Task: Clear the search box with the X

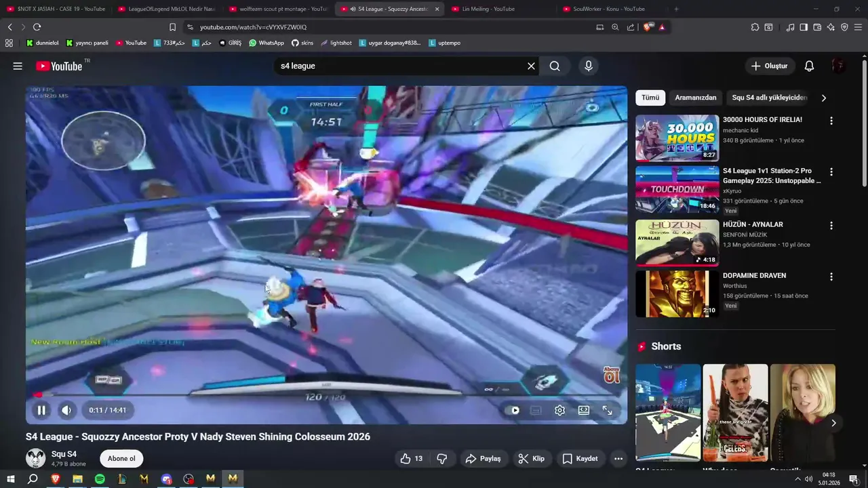Action: (531, 66)
